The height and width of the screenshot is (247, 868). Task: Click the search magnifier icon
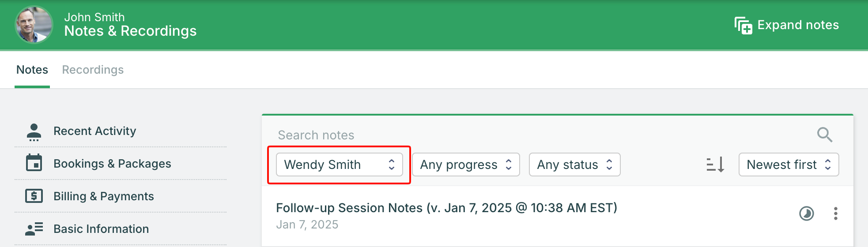click(824, 135)
